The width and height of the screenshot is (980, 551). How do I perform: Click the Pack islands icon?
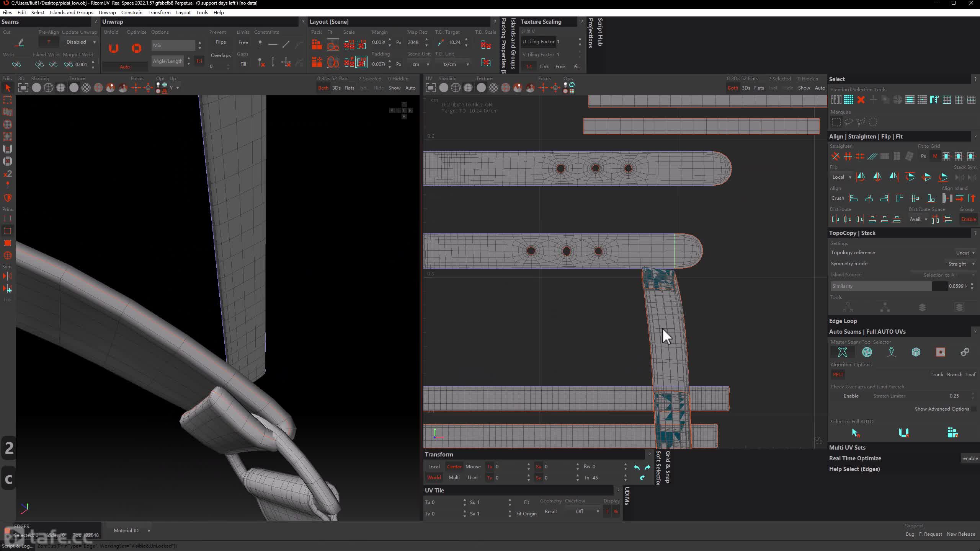[317, 45]
